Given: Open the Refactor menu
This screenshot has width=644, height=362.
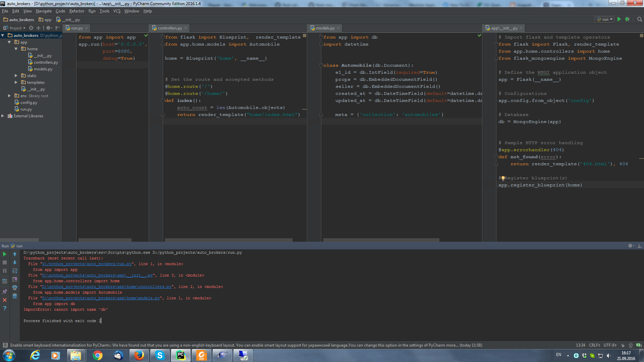Looking at the screenshot, I should (x=77, y=11).
